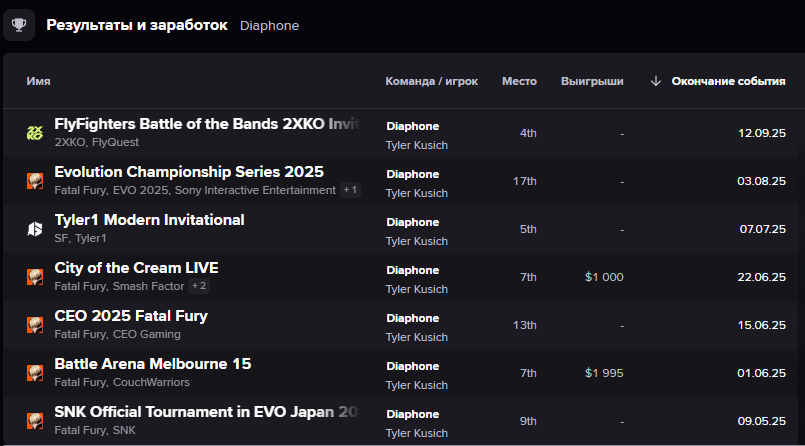Sort the table by Окончание события column
Image resolution: width=805 pixels, height=446 pixels.
coord(728,81)
